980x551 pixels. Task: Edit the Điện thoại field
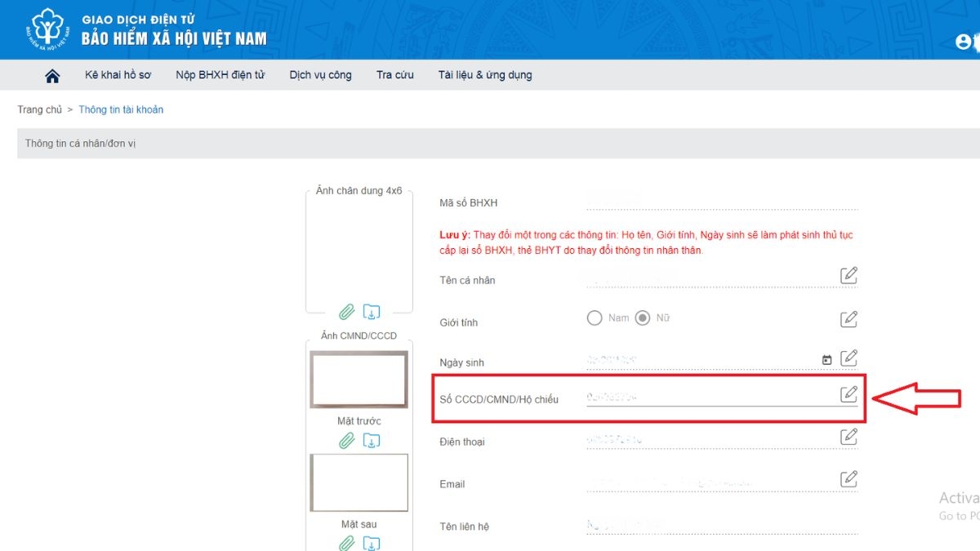849,437
